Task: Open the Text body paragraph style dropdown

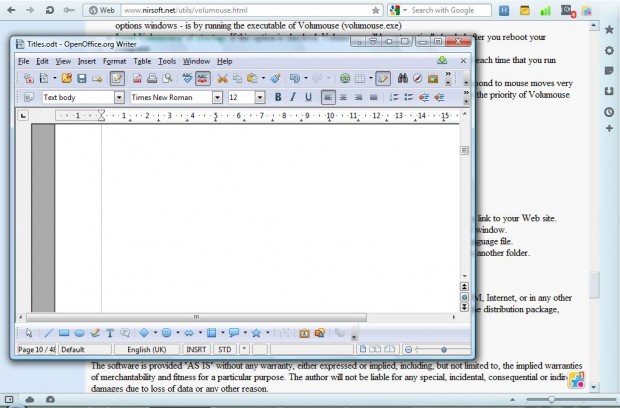Action: pyautogui.click(x=119, y=97)
